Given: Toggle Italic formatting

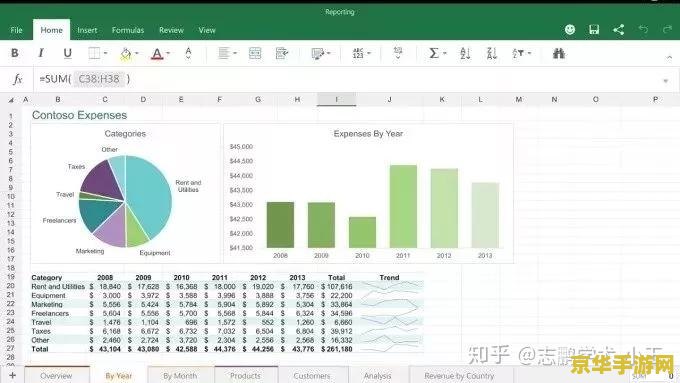Looking at the screenshot, I should click(41, 53).
